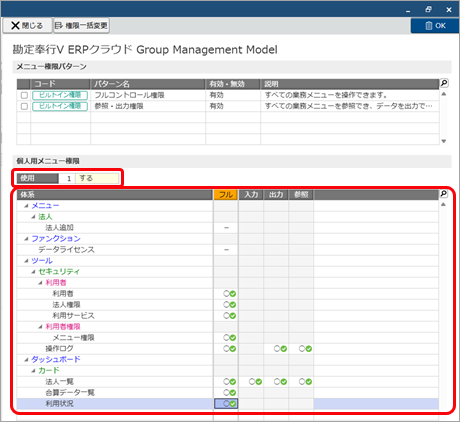Select the 操作ログ tree row

[115, 349]
